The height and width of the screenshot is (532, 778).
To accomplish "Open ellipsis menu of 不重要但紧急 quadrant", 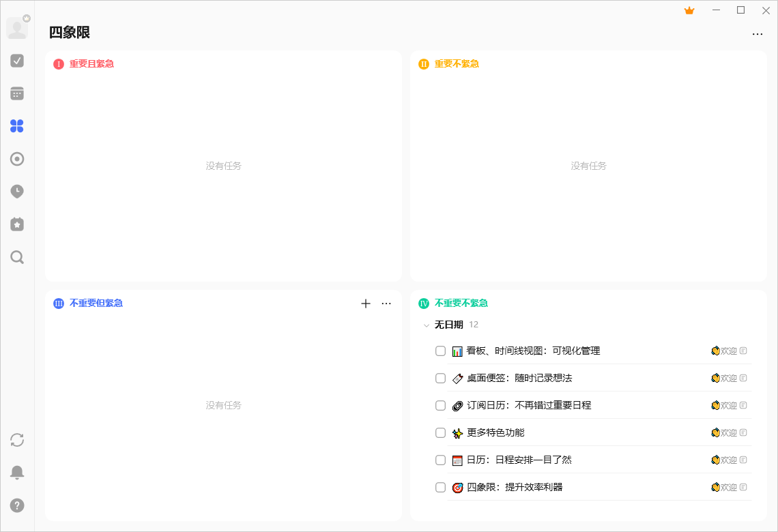I will point(386,304).
